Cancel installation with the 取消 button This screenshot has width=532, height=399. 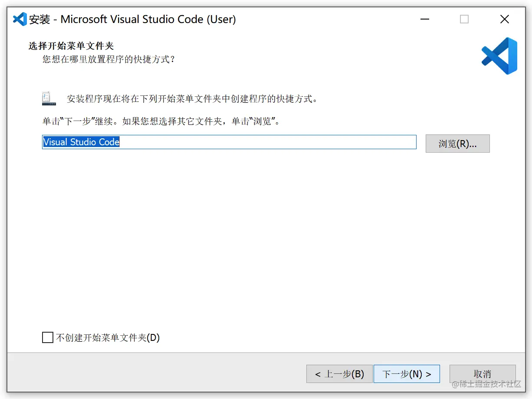point(483,374)
